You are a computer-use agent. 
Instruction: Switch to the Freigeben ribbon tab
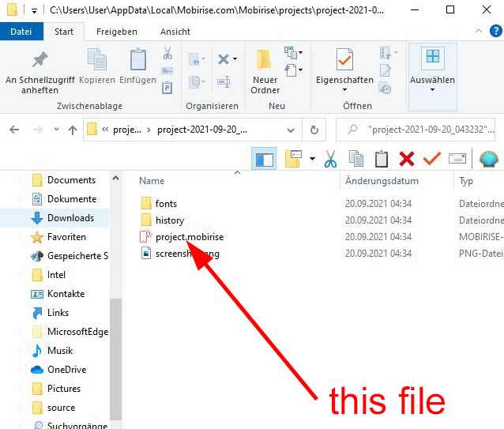tap(117, 32)
